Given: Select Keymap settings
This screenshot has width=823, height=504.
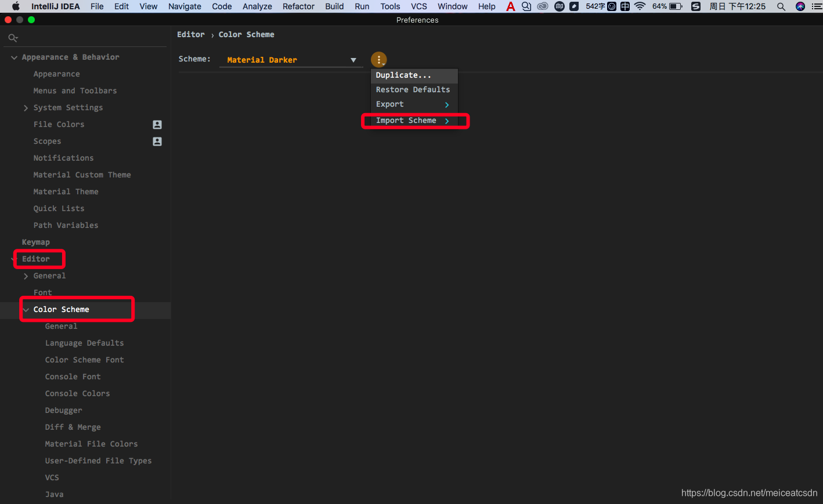Looking at the screenshot, I should [35, 242].
